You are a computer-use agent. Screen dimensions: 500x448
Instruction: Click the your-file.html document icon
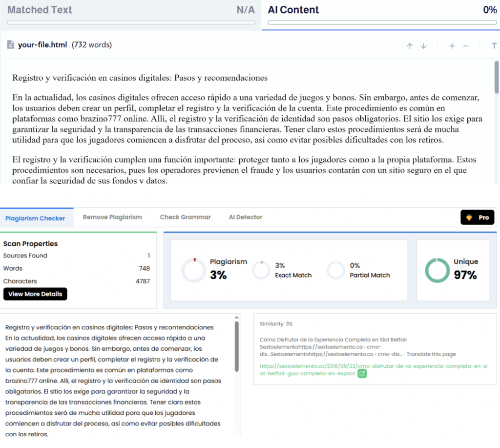10,45
